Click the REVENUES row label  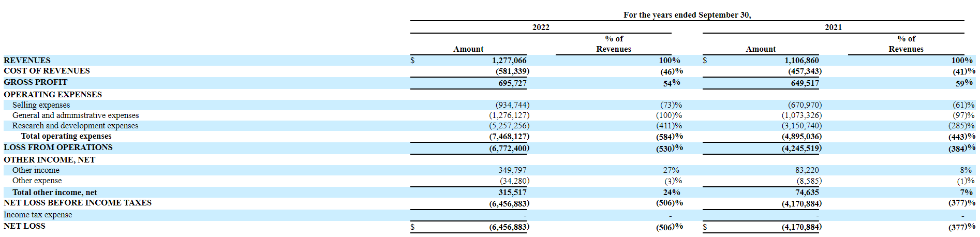pos(27,61)
